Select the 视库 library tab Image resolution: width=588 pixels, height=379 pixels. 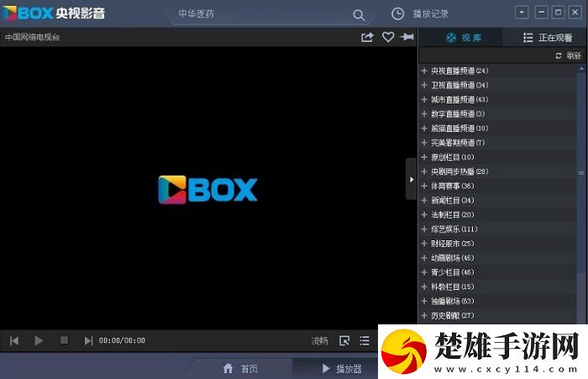click(x=464, y=38)
